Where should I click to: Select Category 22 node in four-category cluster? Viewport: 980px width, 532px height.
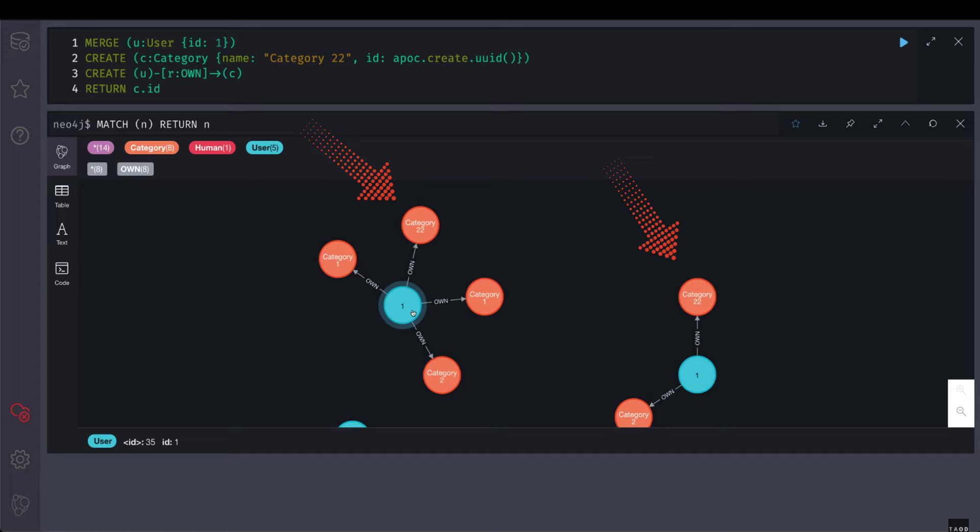click(420, 225)
